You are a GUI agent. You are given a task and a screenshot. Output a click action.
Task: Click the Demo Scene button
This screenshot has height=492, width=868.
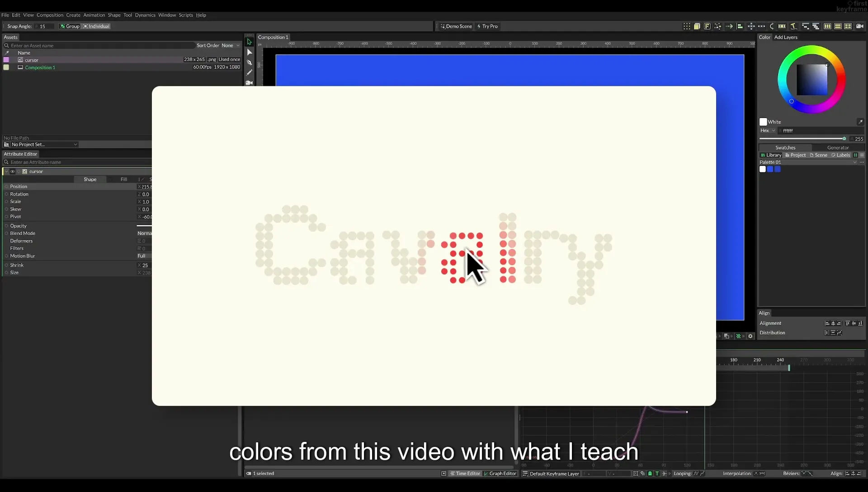456,26
